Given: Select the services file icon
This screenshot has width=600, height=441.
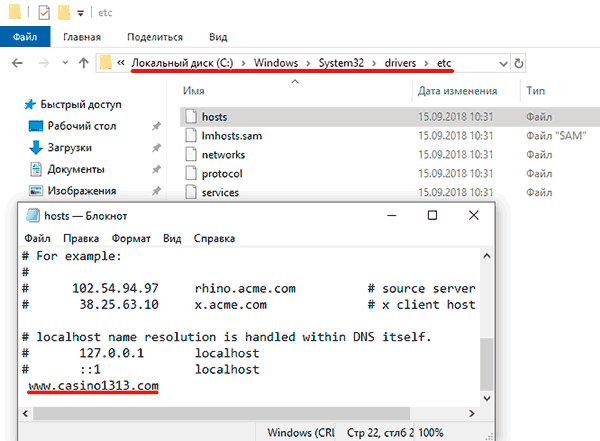Looking at the screenshot, I should [x=191, y=192].
